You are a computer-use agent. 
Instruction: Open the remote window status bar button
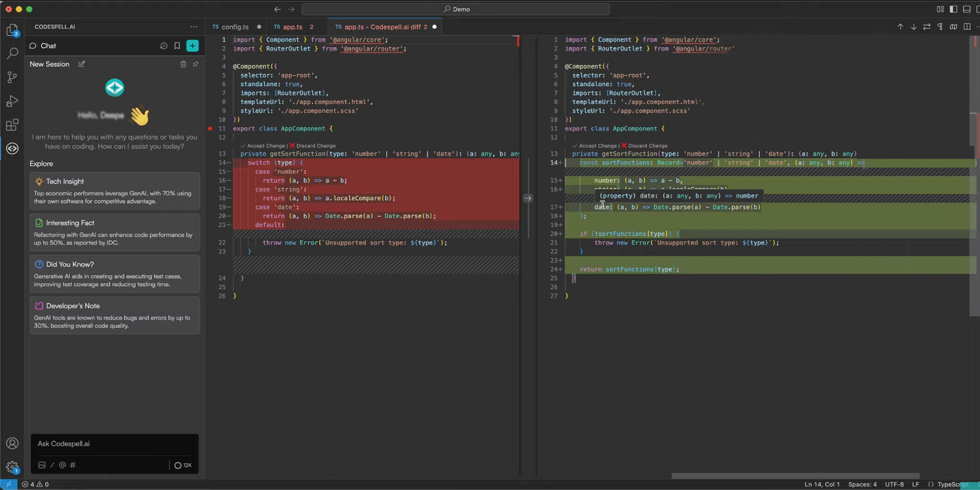[x=8, y=484]
